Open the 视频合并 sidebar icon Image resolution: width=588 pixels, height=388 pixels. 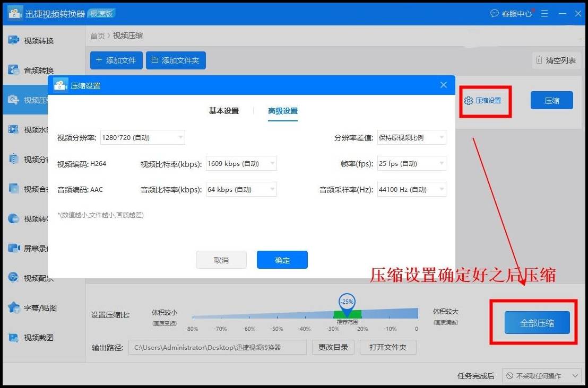coord(13,189)
